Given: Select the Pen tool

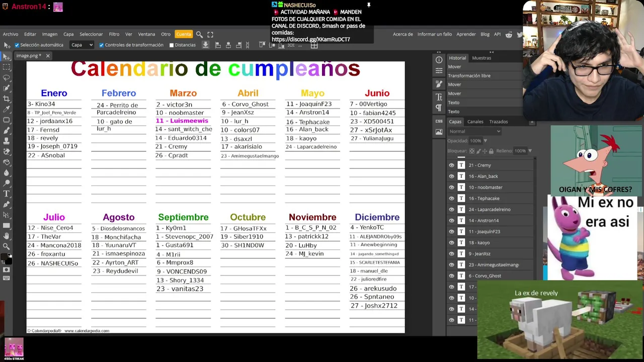Looking at the screenshot, I should 7,204.
